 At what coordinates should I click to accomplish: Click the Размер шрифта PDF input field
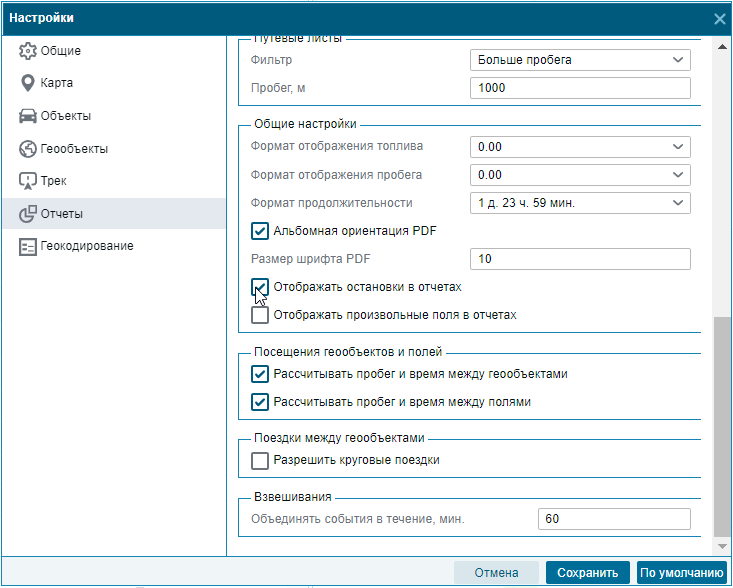coord(580,259)
